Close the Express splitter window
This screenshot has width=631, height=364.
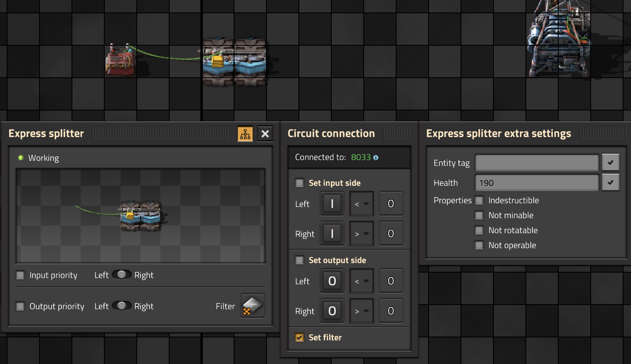coord(265,134)
